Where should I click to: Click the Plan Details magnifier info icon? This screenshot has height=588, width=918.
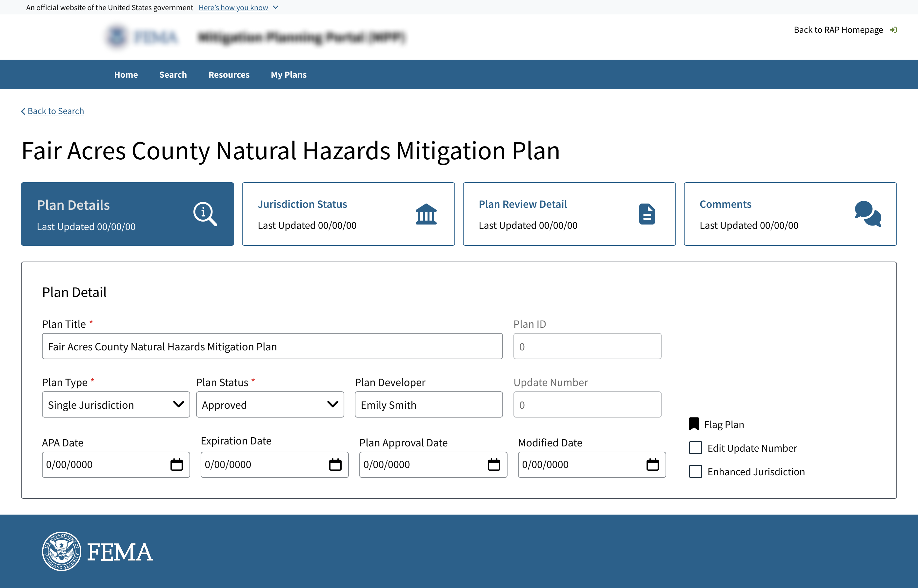[x=205, y=213]
